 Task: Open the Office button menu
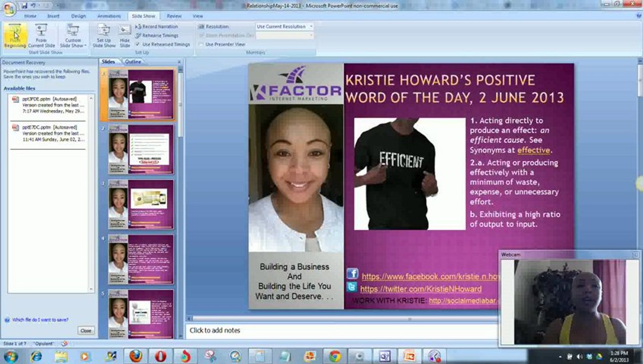point(9,9)
